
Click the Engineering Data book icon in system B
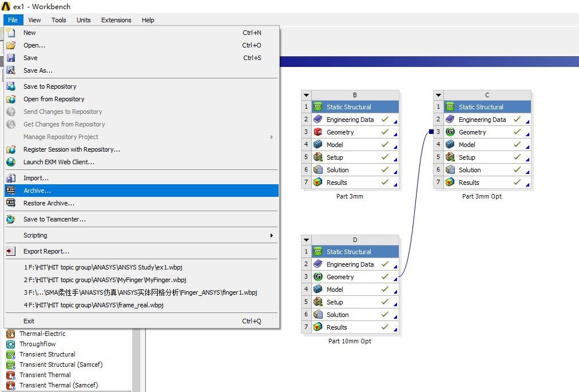318,120
